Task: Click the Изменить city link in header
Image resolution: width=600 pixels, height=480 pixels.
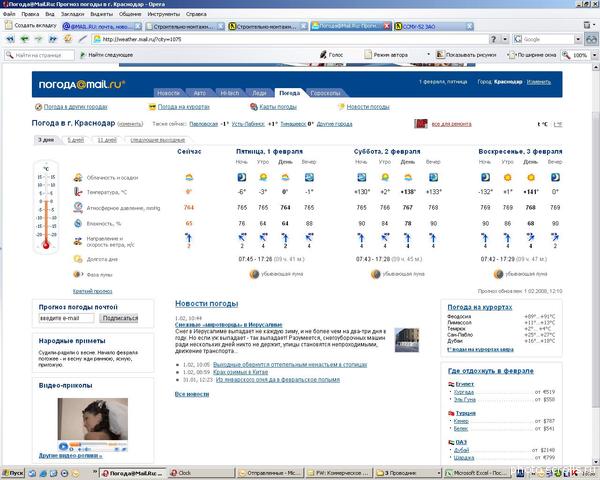Action: point(538,82)
